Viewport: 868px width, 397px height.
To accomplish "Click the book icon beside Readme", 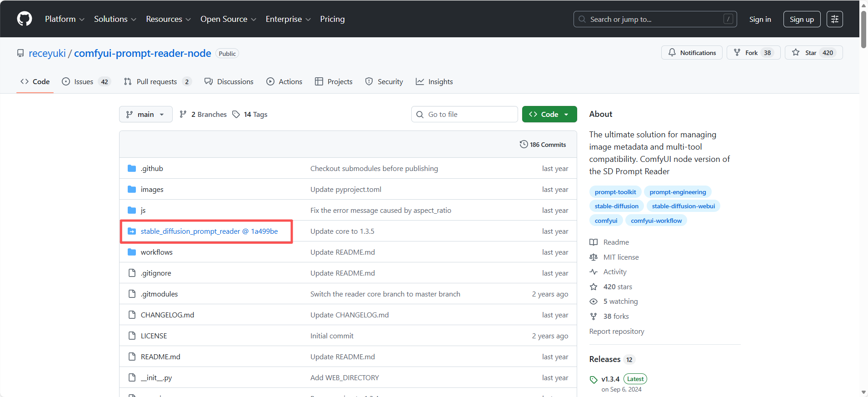I will click(x=594, y=242).
